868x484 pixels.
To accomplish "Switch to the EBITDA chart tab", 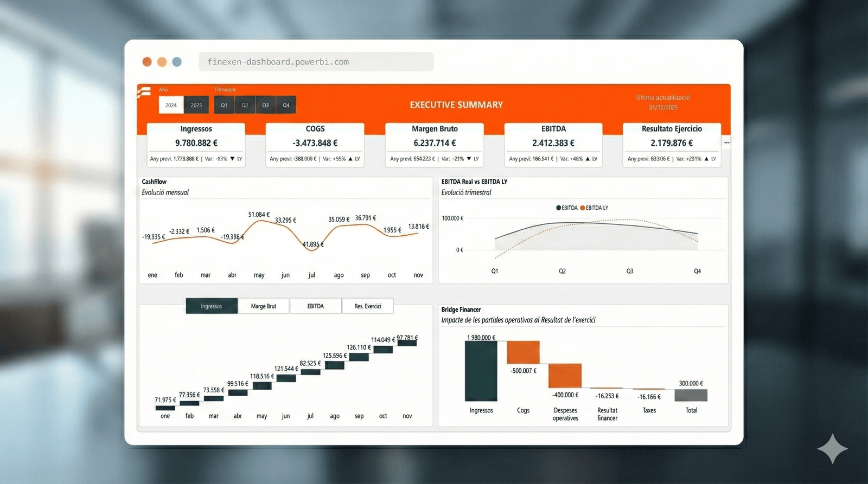I will coord(316,306).
